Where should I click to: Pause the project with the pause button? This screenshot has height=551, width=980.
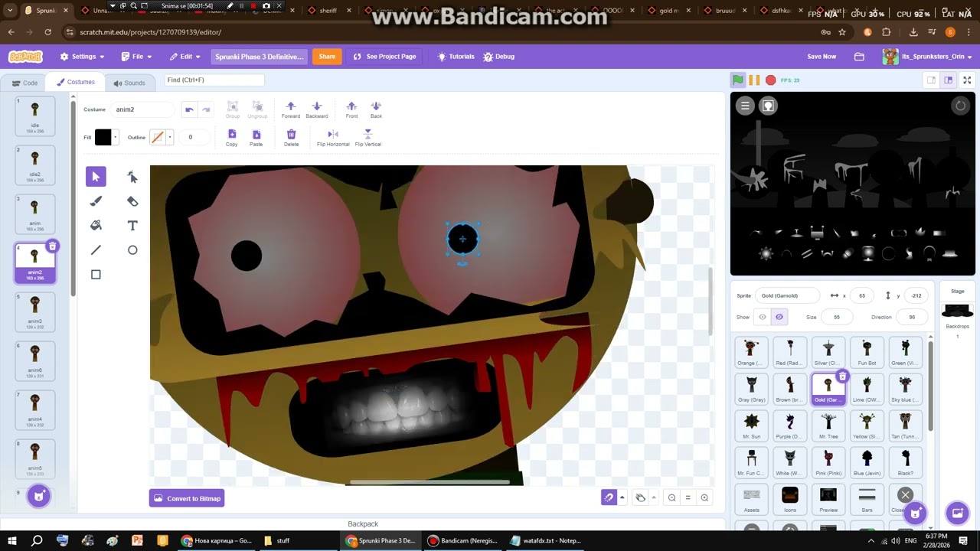[x=754, y=80]
